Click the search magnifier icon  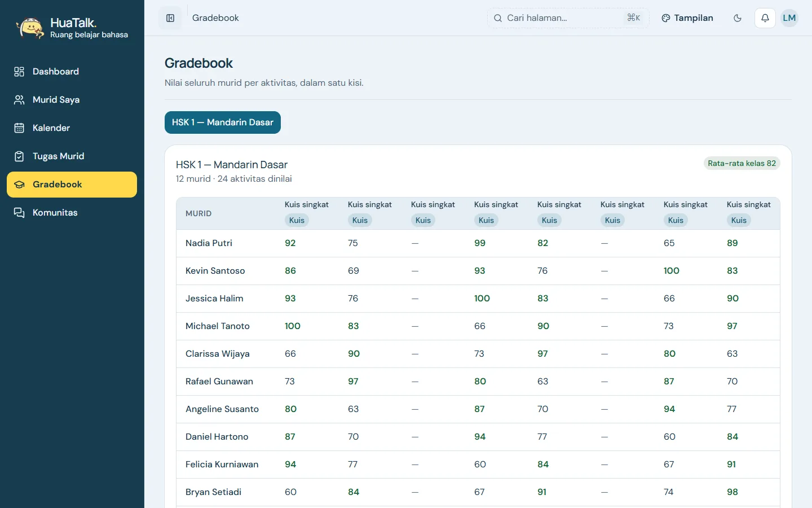click(x=498, y=18)
